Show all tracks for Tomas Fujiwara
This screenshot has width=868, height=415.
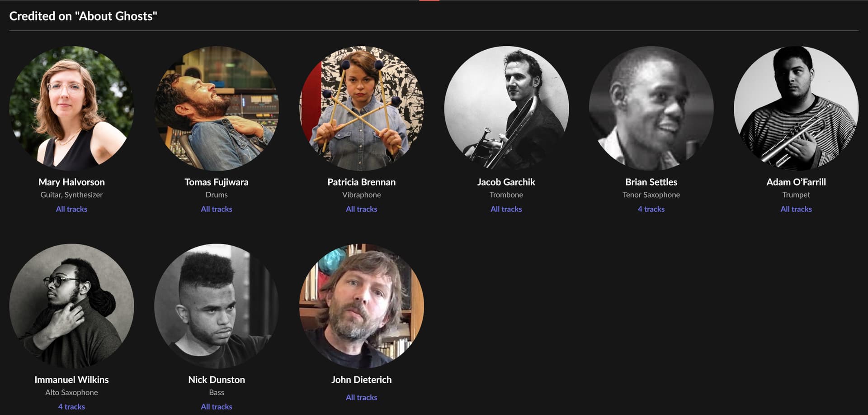pos(217,209)
